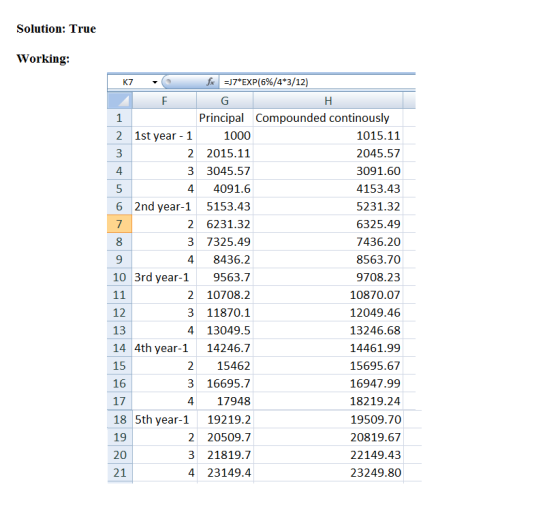Click the cell with value 13246.68
The width and height of the screenshot is (560, 523).
point(328,330)
